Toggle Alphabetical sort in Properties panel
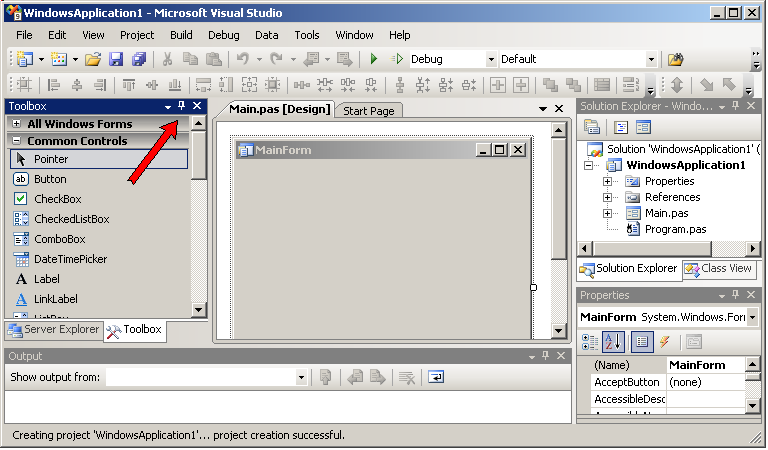The width and height of the screenshot is (768, 450). pos(614,342)
